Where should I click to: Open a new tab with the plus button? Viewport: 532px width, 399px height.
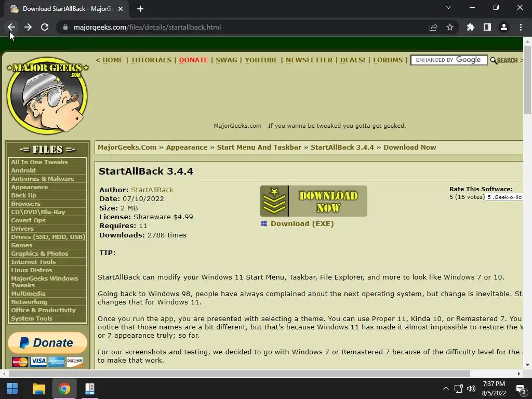[140, 9]
